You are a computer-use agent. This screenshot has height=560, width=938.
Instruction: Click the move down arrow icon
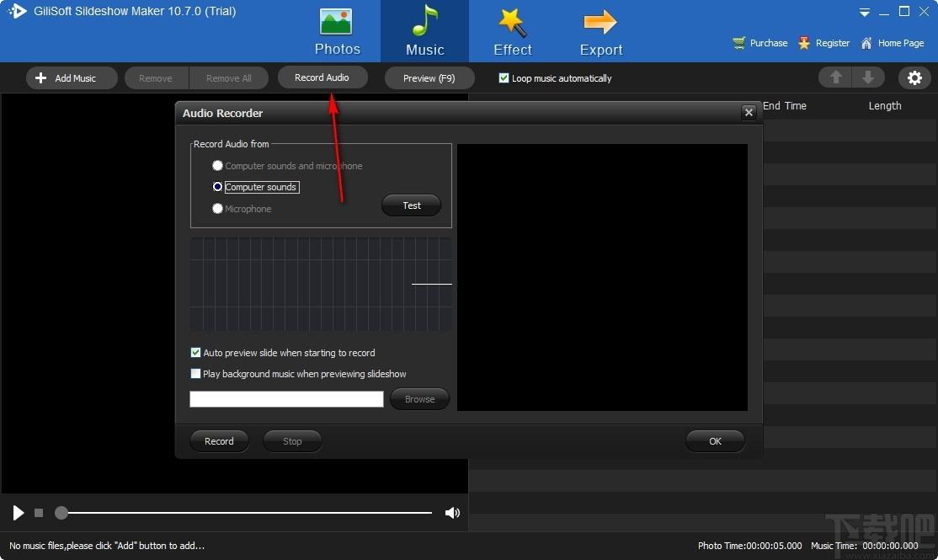tap(868, 77)
